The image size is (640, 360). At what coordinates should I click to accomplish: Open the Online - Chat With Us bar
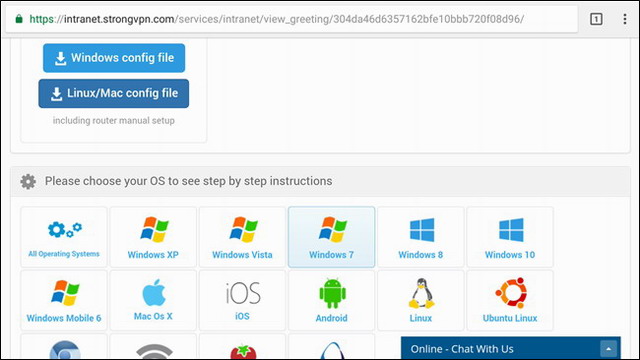coord(511,349)
